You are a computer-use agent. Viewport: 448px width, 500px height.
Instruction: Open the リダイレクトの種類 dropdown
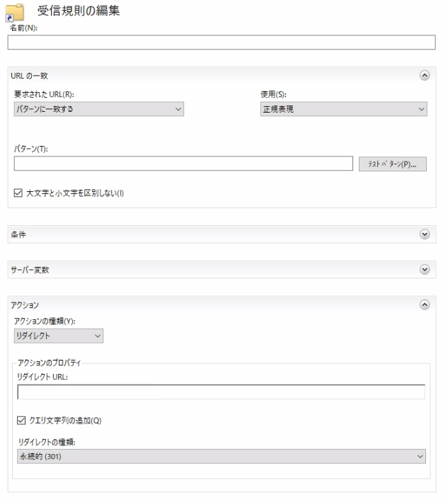click(x=222, y=456)
